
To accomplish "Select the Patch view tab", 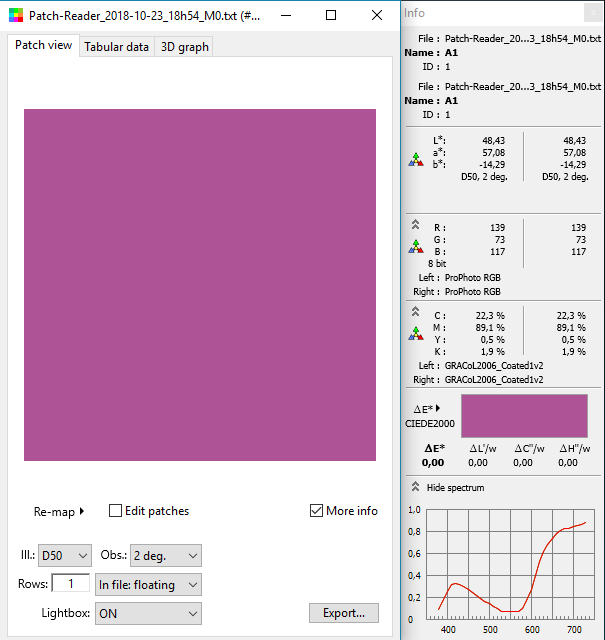I will (x=44, y=45).
